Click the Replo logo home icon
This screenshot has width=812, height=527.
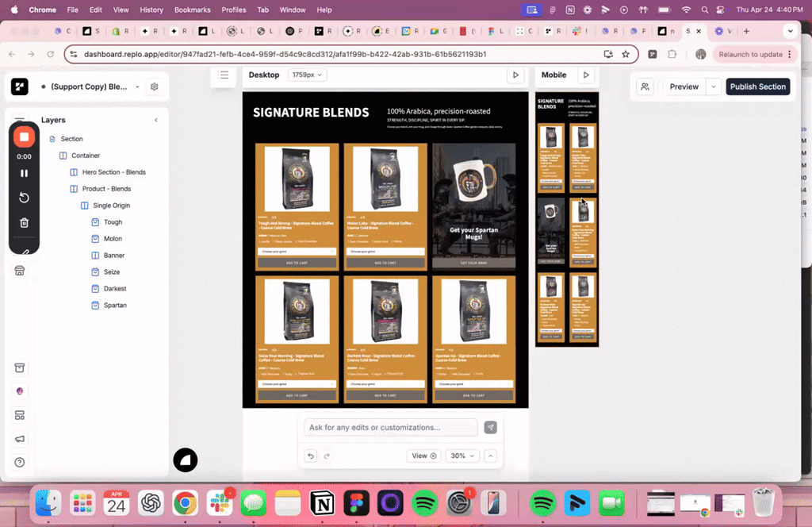click(x=20, y=87)
